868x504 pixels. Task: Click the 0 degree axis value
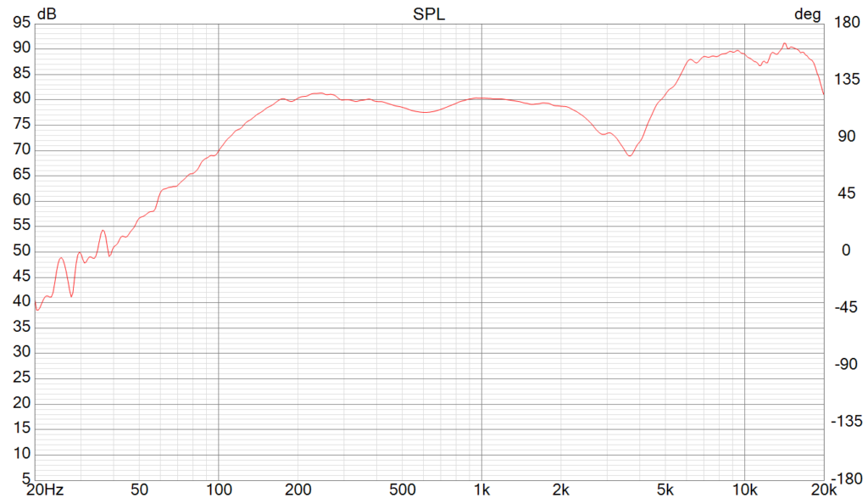tap(846, 250)
